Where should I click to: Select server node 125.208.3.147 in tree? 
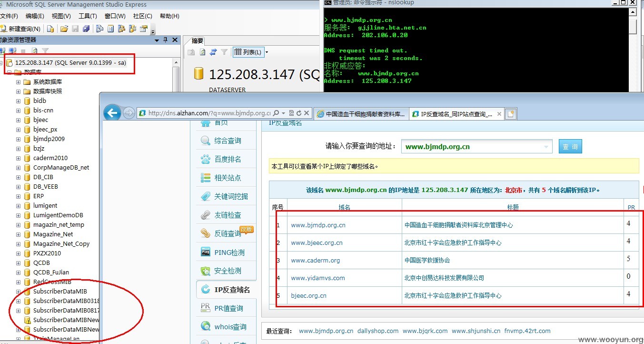[70, 62]
